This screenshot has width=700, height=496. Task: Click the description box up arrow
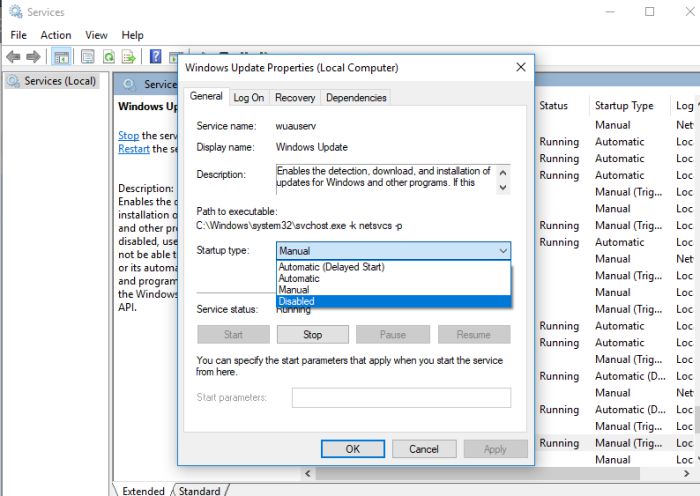click(x=503, y=172)
